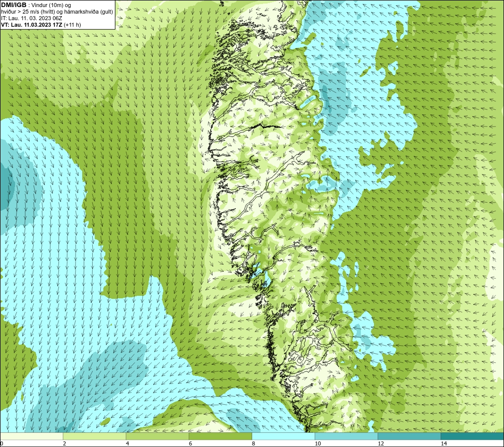Click the '2' label on the wind scale

click(x=65, y=443)
